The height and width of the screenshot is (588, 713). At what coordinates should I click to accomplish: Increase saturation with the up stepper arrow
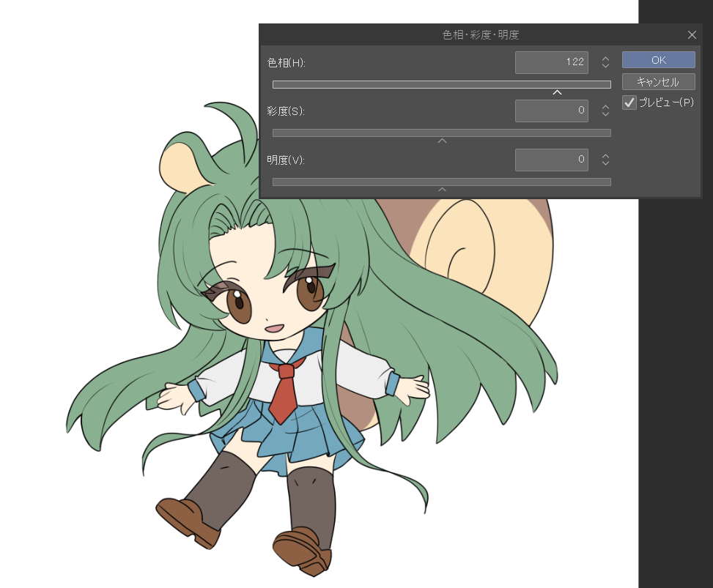pyautogui.click(x=605, y=107)
